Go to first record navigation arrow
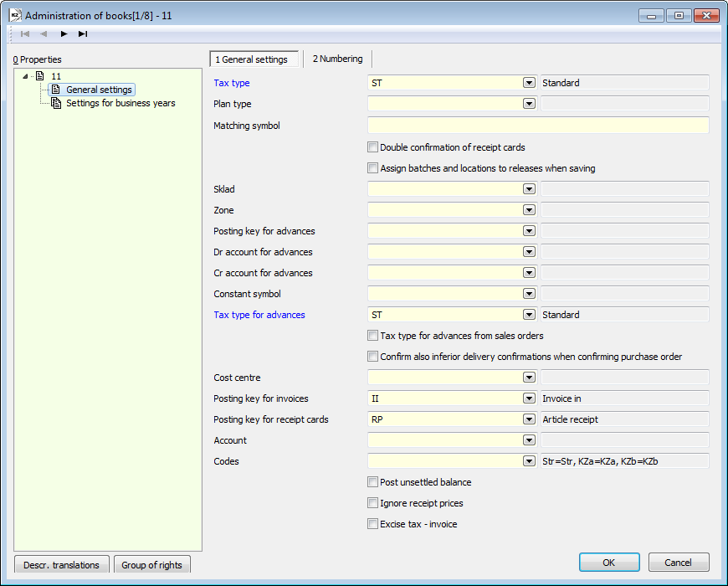This screenshot has height=586, width=728. point(25,33)
